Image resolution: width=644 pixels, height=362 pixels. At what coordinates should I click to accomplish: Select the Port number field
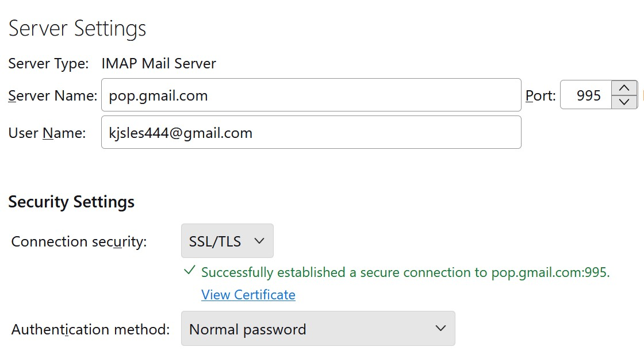click(586, 95)
